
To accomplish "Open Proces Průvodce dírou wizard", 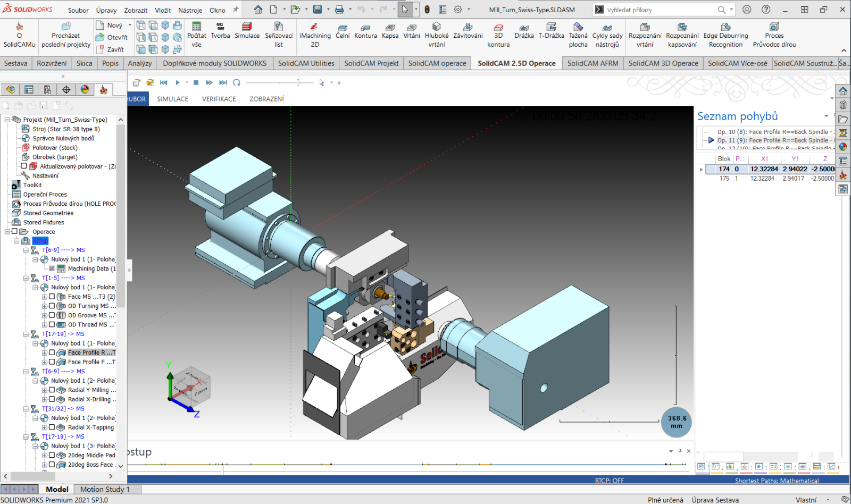I will pyautogui.click(x=774, y=35).
